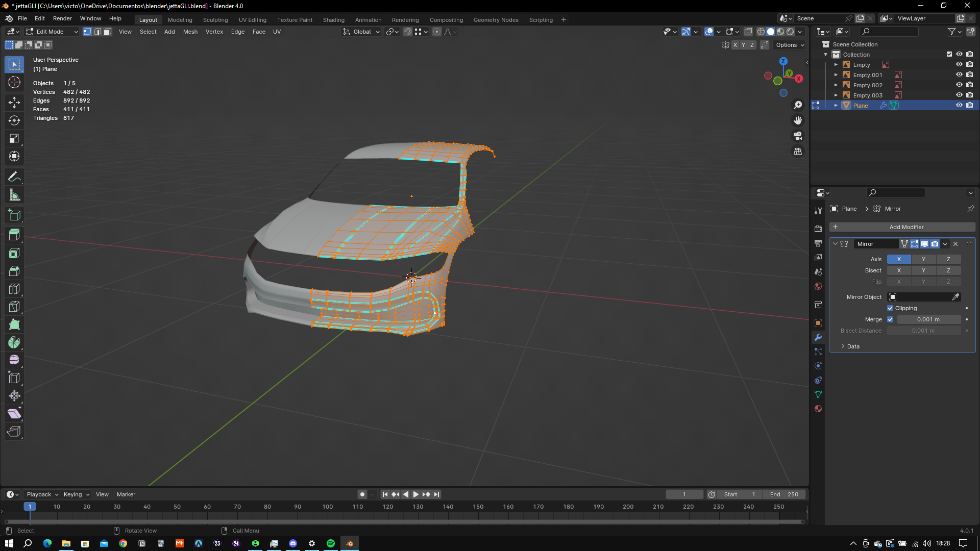Hide Empty.002 in the outliner

(959, 85)
